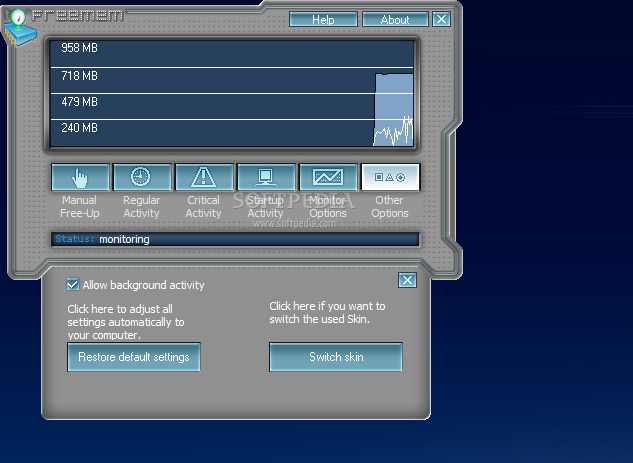Screen dimensions: 633x463
Task: Click the Other Options label
Action: [390, 207]
